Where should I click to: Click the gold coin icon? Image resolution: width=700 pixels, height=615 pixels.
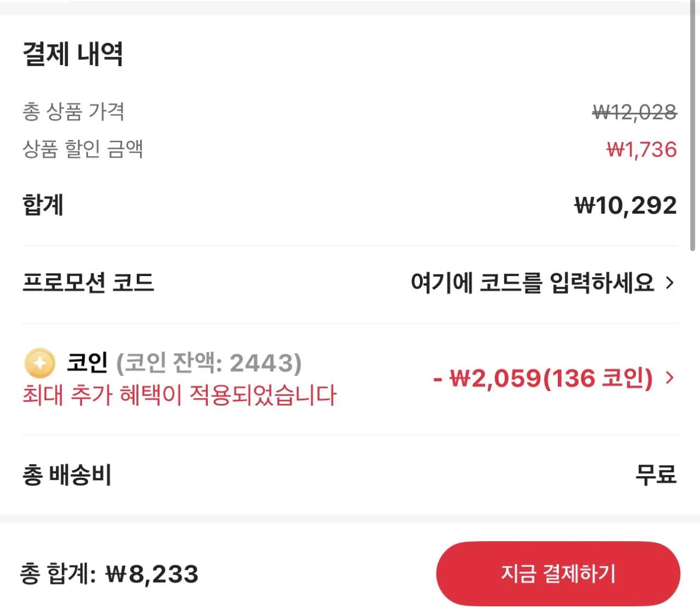[x=40, y=363]
